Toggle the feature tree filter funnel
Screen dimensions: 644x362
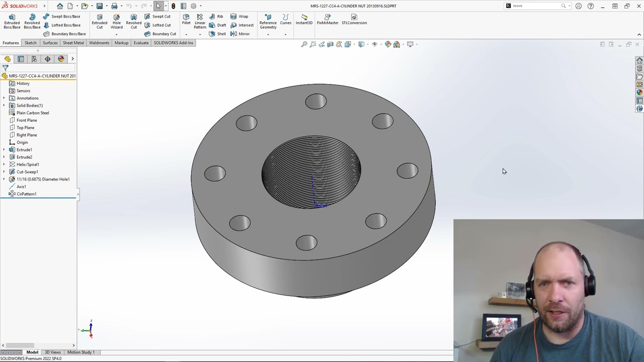(6, 68)
